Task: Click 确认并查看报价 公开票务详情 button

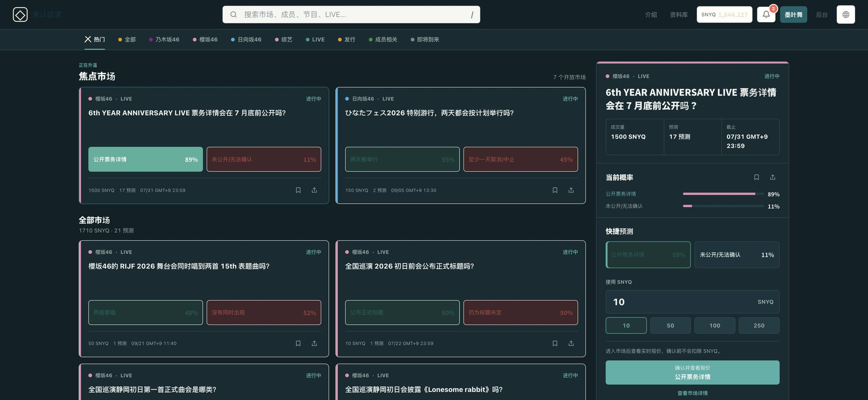Action: point(693,372)
